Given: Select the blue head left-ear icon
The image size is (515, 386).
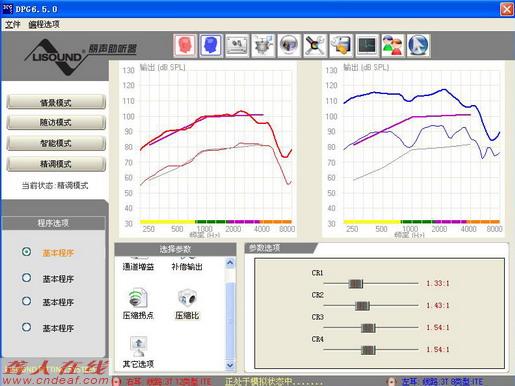Looking at the screenshot, I should (211, 45).
